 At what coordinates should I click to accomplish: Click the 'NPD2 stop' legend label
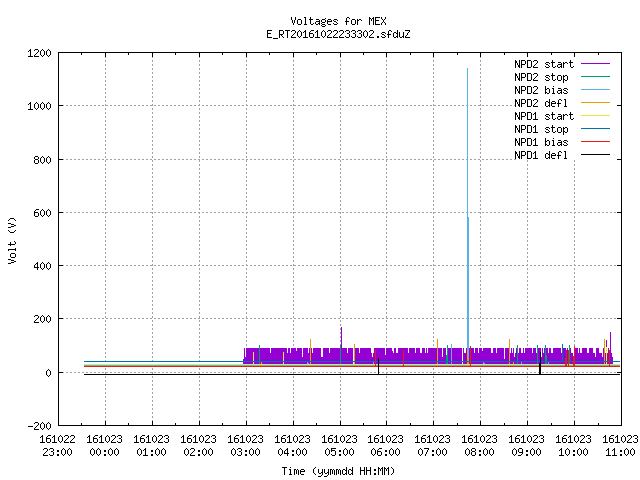click(x=541, y=77)
